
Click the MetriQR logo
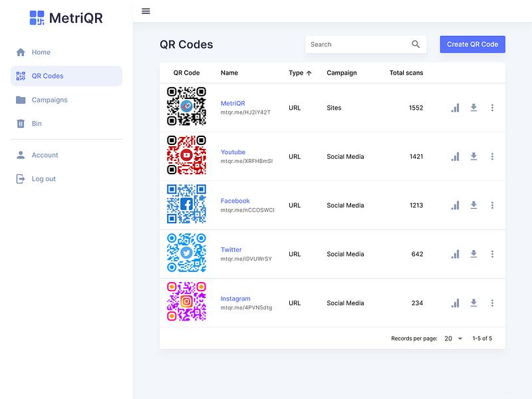tap(66, 18)
